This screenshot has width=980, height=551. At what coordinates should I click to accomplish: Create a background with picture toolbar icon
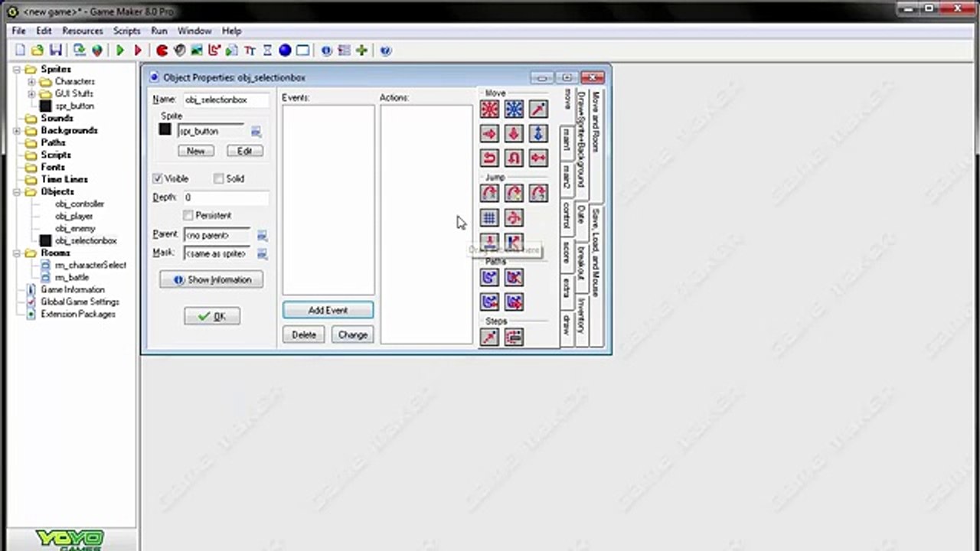click(x=197, y=51)
